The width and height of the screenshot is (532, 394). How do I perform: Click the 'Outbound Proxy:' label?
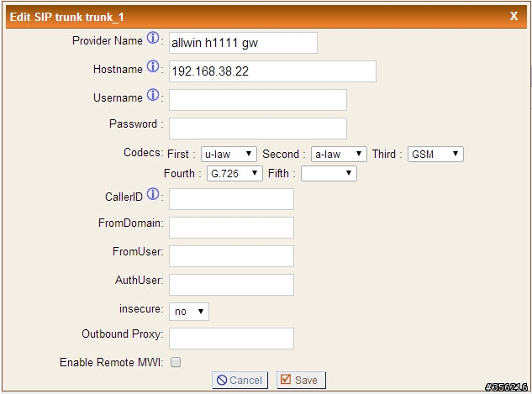[123, 334]
